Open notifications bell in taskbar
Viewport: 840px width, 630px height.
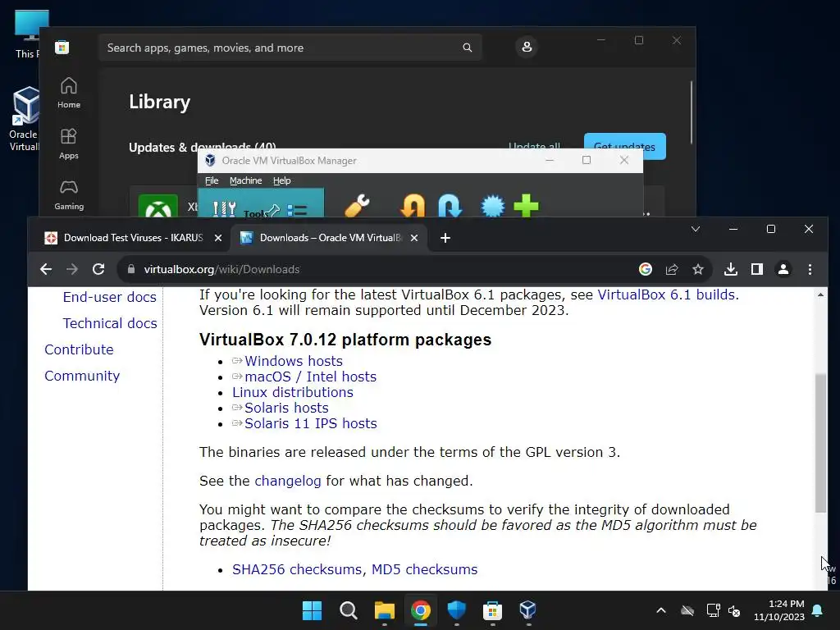tap(818, 610)
